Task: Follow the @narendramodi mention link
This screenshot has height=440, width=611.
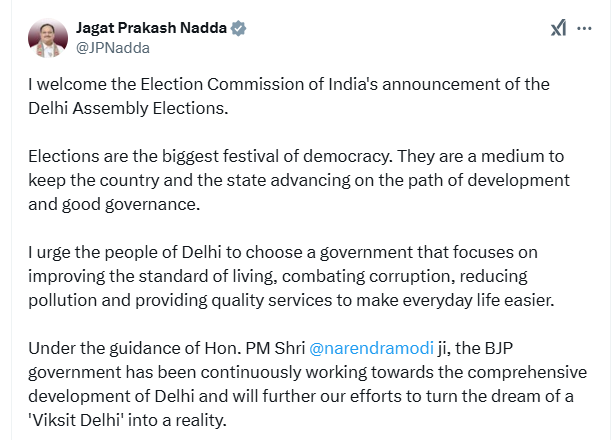Action: coord(371,348)
